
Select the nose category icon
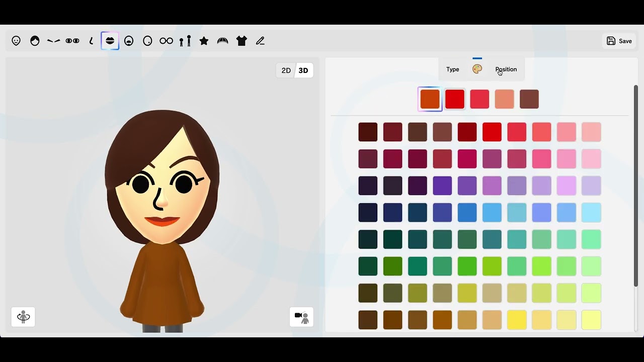91,41
